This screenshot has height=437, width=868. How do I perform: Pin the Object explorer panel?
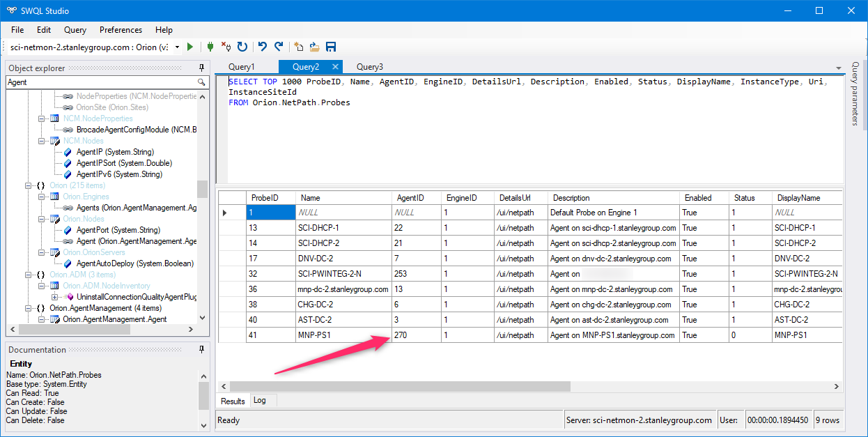coord(202,68)
